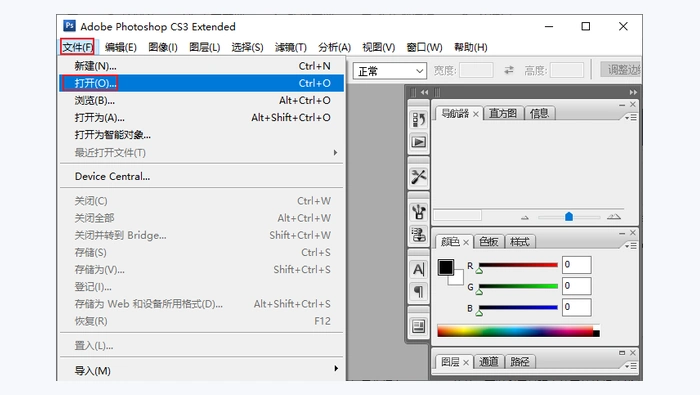
Task: Choose Device Central... menu entry
Action: tap(201, 176)
